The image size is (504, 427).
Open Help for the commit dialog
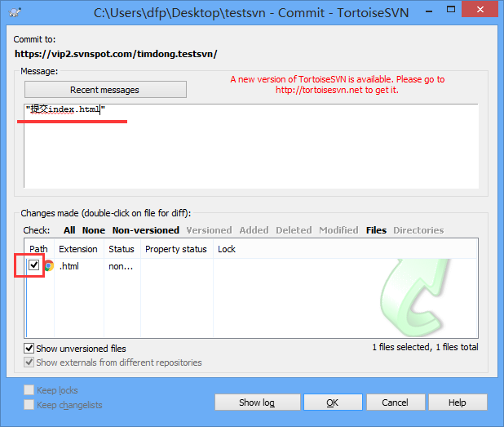458,403
